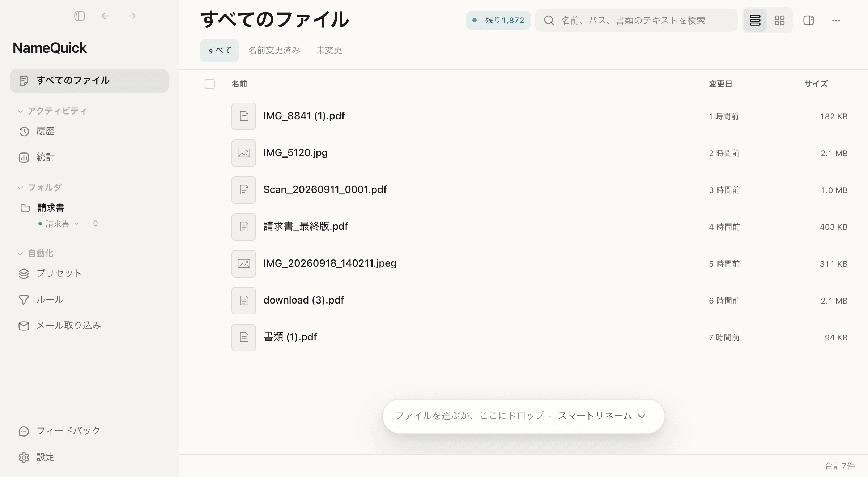Open ルール rules
This screenshot has height=477, width=868.
coord(89,300)
